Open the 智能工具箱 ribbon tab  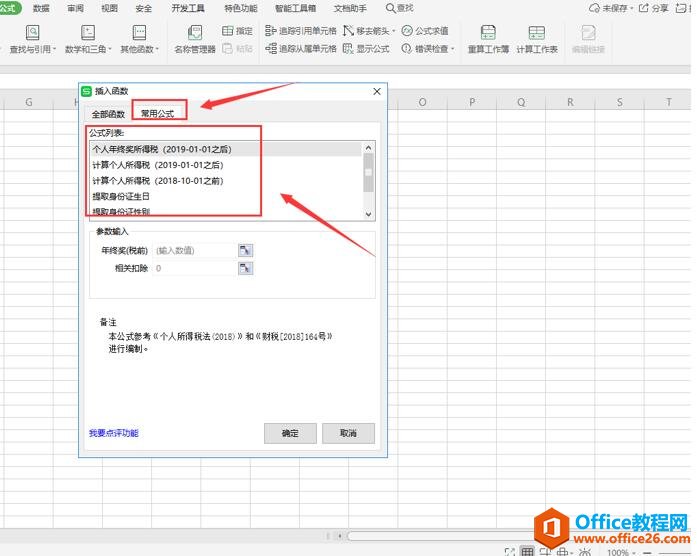coord(296,8)
